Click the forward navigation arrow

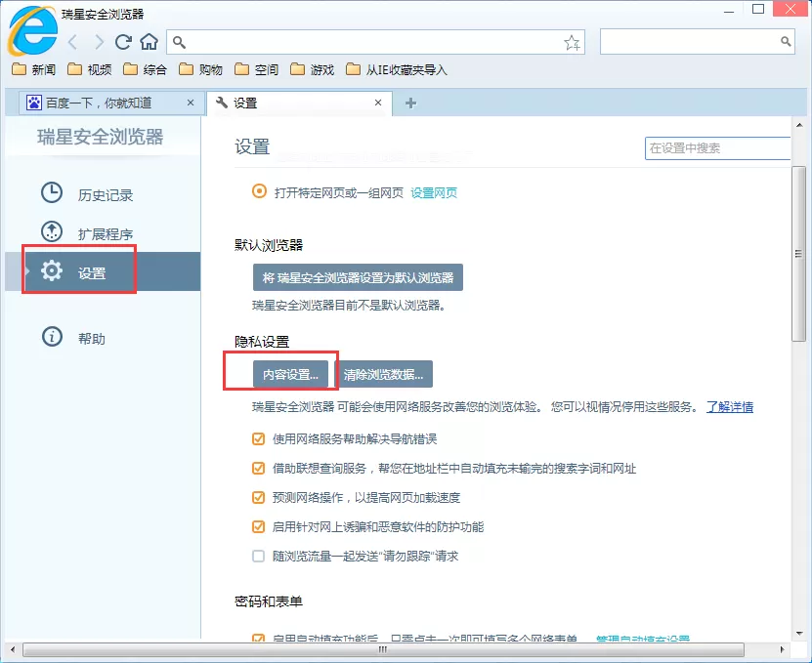pos(99,42)
